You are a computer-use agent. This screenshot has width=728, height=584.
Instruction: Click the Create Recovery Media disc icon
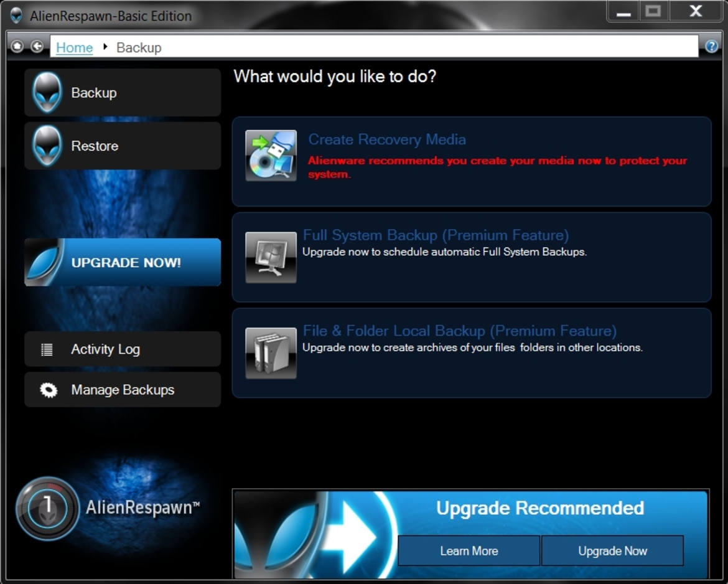point(271,155)
